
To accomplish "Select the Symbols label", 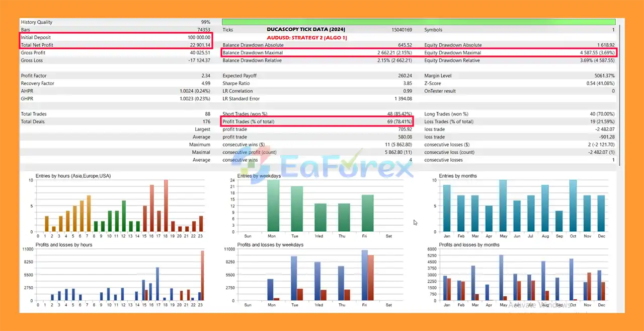I will coord(433,30).
